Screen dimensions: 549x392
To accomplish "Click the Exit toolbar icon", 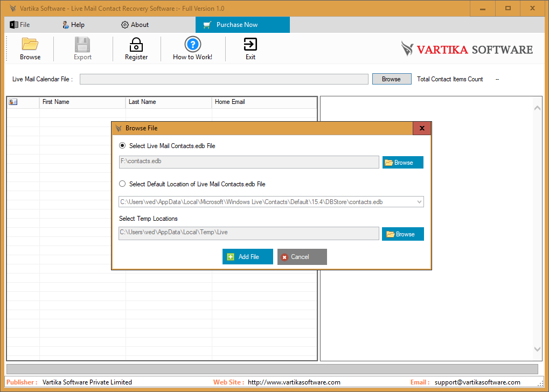I will [x=251, y=45].
